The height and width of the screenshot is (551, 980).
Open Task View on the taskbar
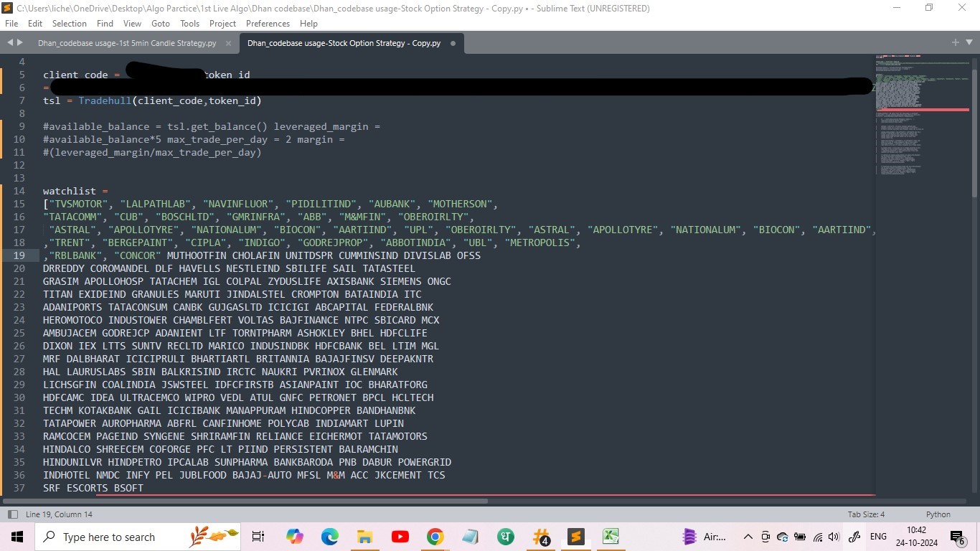259,537
